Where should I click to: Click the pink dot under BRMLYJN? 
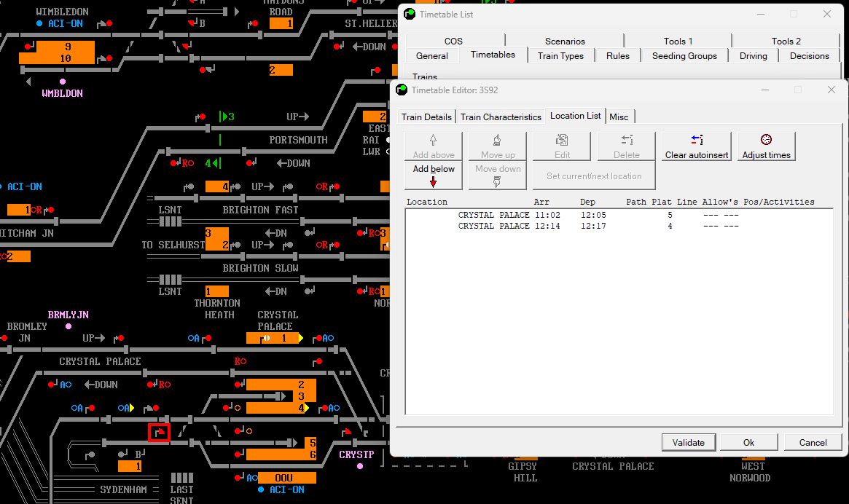(x=69, y=326)
